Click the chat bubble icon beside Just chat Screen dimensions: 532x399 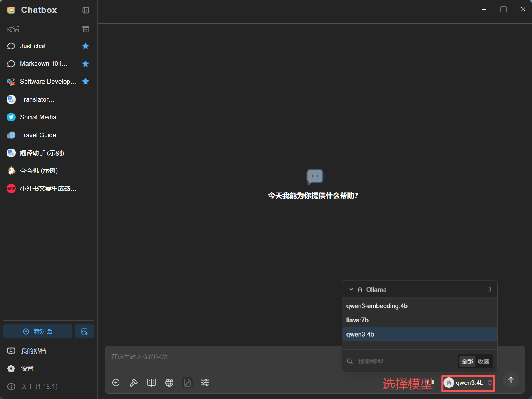11,46
